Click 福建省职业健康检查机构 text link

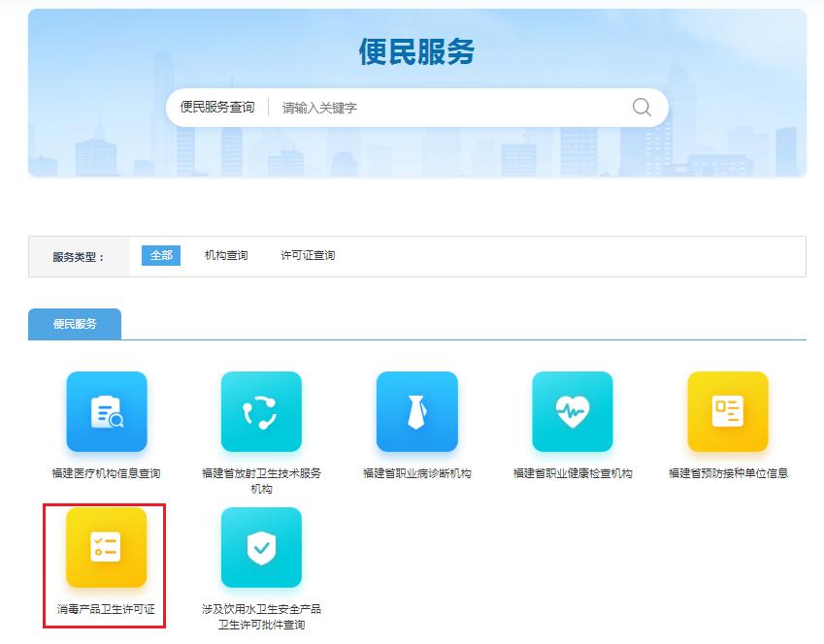[573, 473]
